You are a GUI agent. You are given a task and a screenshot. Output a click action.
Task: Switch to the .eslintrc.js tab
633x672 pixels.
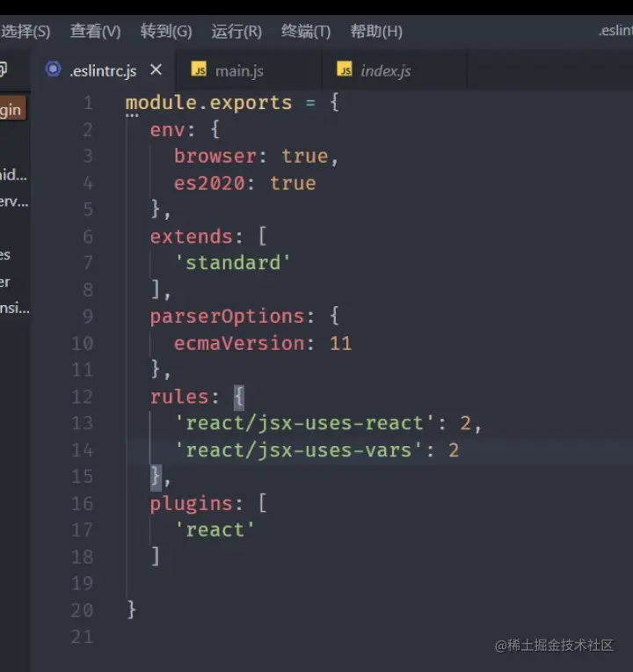103,70
